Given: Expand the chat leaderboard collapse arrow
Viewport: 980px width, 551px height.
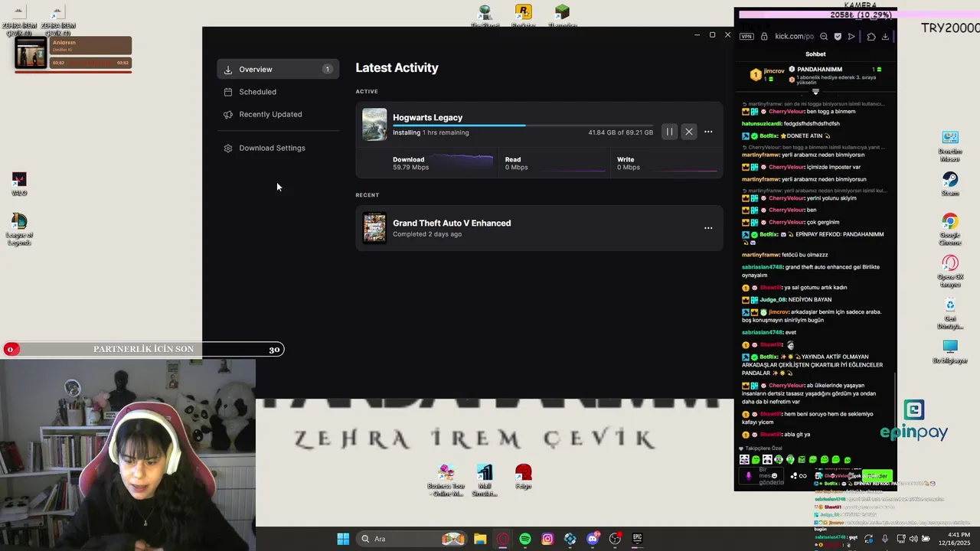Looking at the screenshot, I should (x=815, y=92).
